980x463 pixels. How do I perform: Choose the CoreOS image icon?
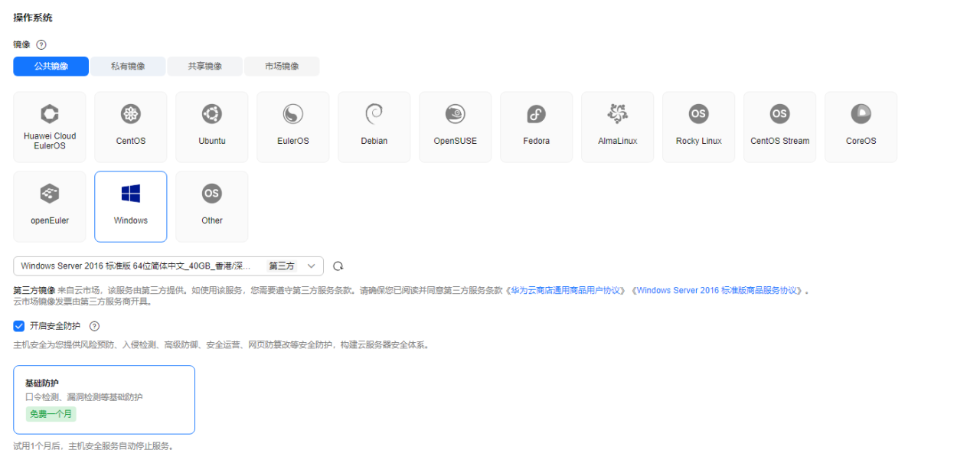(x=861, y=114)
